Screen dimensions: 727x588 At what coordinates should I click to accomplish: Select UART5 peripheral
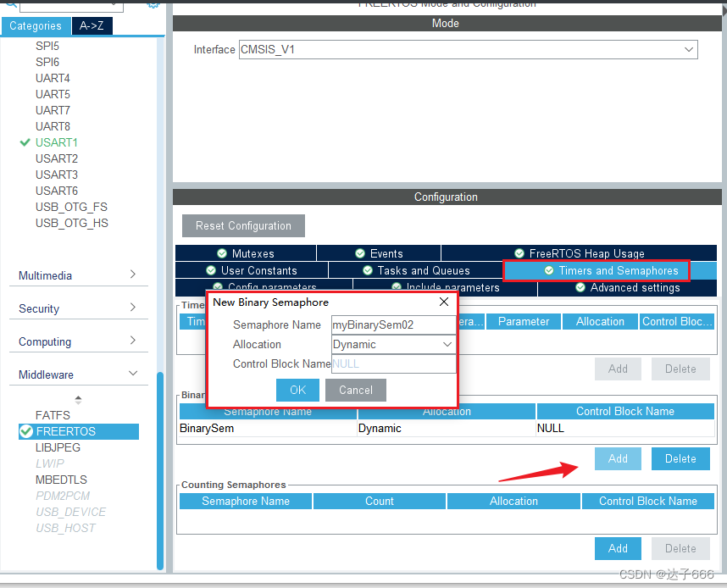(53, 94)
